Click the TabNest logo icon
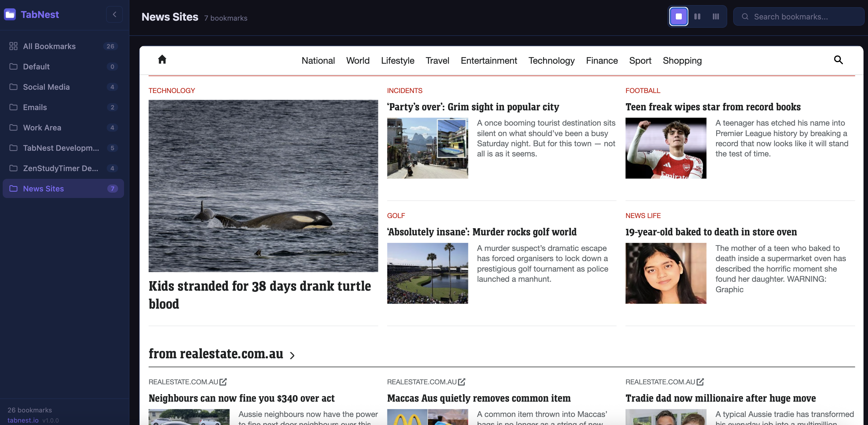Image resolution: width=868 pixels, height=425 pixels. 10,14
